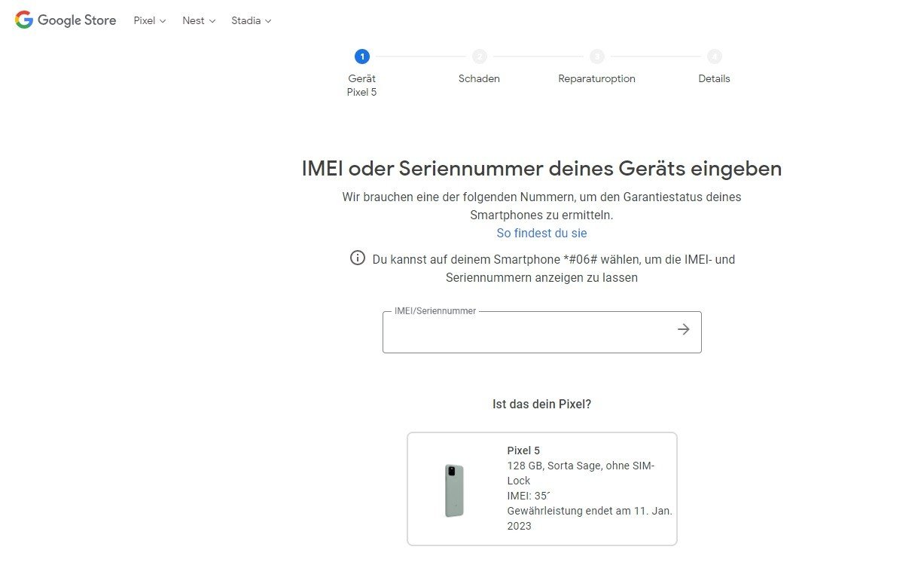Image resolution: width=924 pixels, height=562 pixels.
Task: Click the Pixel 5 phone image
Action: (x=454, y=490)
